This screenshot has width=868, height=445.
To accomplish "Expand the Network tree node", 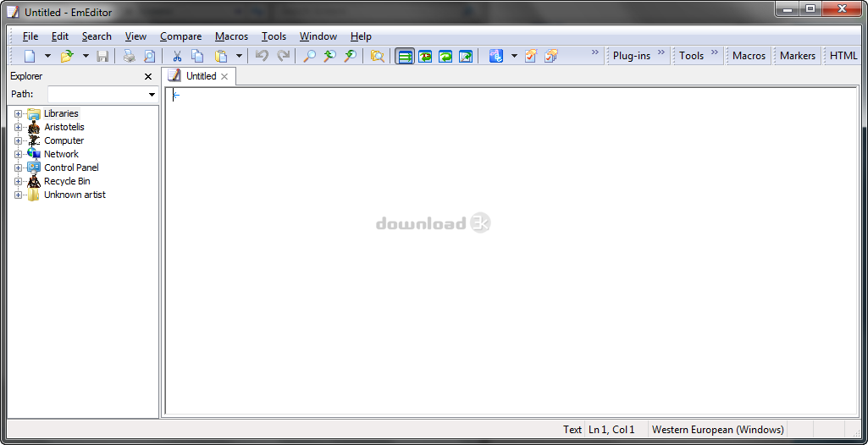I will 19,154.
